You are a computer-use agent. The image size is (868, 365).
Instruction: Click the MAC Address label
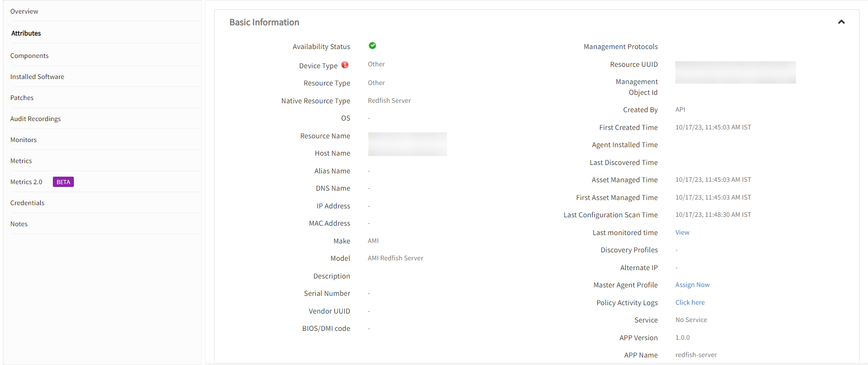(x=329, y=223)
